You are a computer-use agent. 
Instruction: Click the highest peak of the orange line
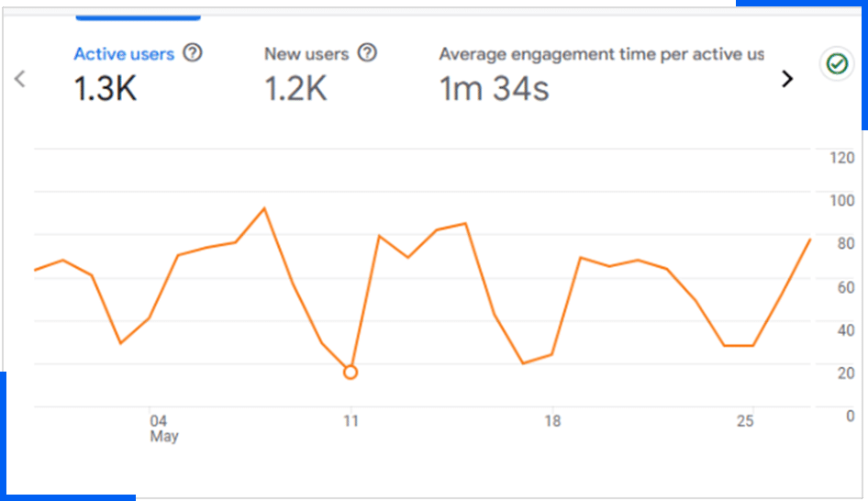coord(264,208)
